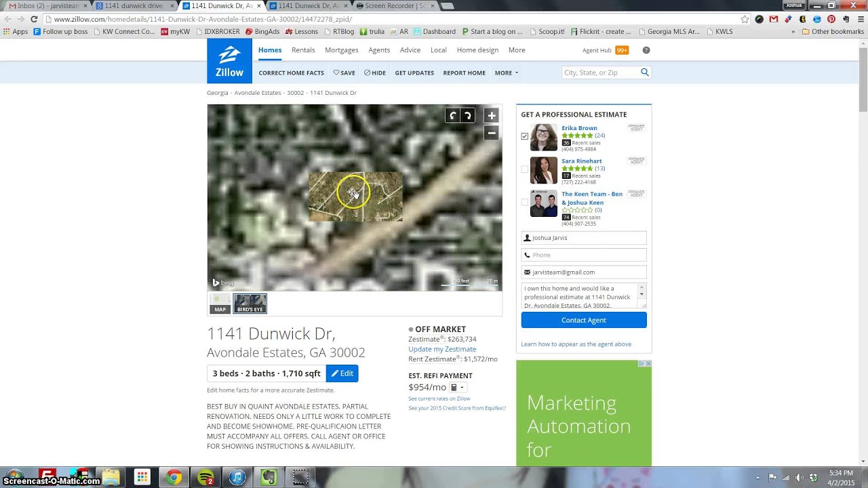
Task: Expand the MORE dropdown in property toolbar
Action: click(x=506, y=73)
